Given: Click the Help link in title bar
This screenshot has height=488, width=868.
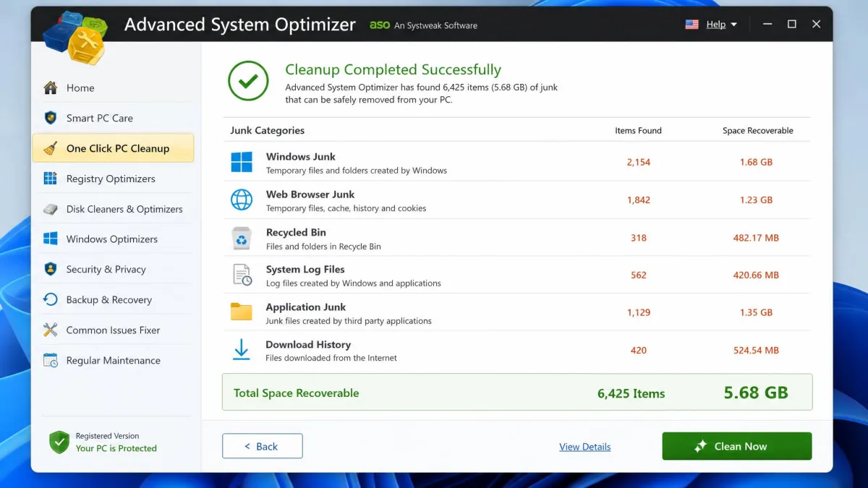Looking at the screenshot, I should tap(716, 25).
